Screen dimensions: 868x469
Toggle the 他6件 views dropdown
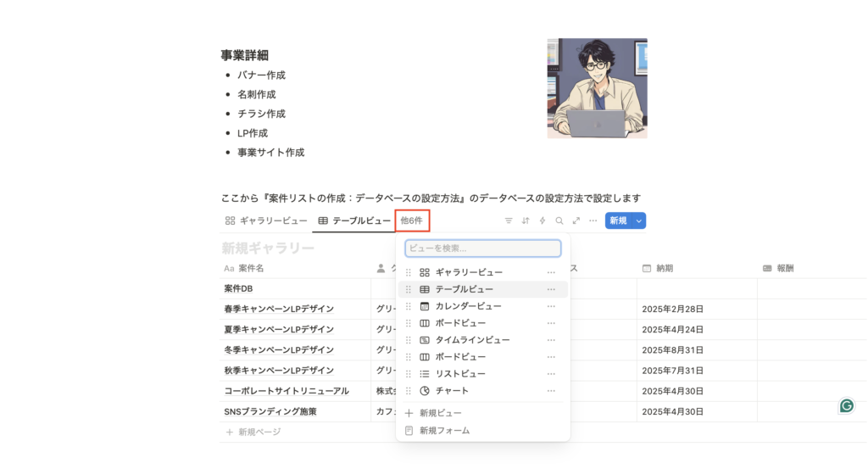click(411, 221)
